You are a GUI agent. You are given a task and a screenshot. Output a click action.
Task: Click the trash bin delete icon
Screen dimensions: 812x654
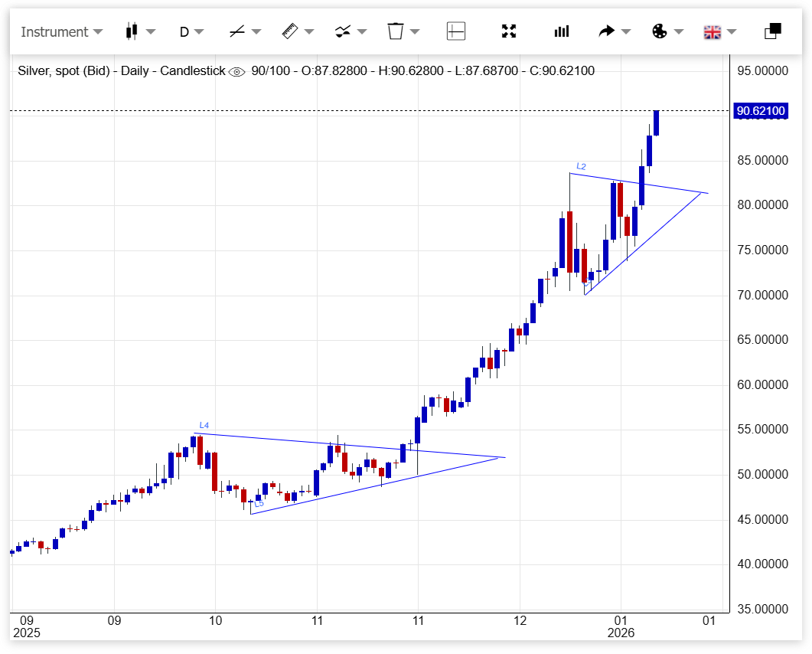(395, 31)
